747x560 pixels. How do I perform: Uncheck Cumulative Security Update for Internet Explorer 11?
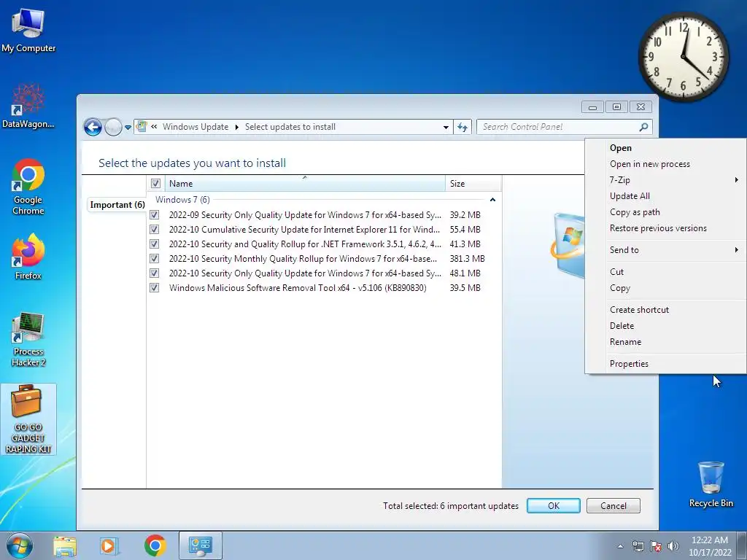[x=155, y=230]
